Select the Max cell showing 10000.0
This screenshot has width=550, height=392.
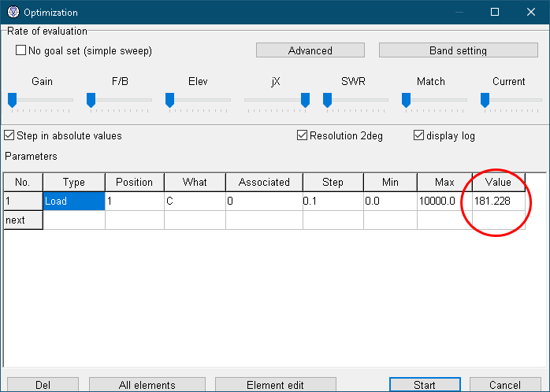point(444,202)
